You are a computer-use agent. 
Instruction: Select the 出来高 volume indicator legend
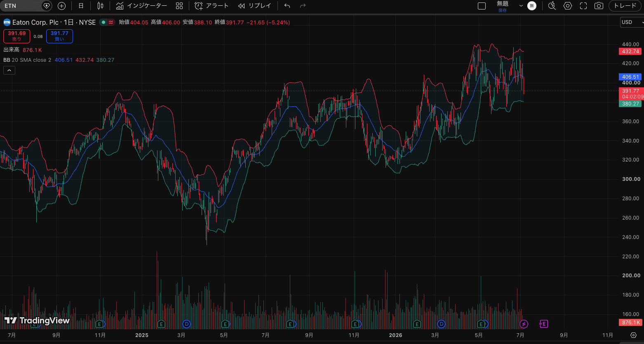point(12,50)
